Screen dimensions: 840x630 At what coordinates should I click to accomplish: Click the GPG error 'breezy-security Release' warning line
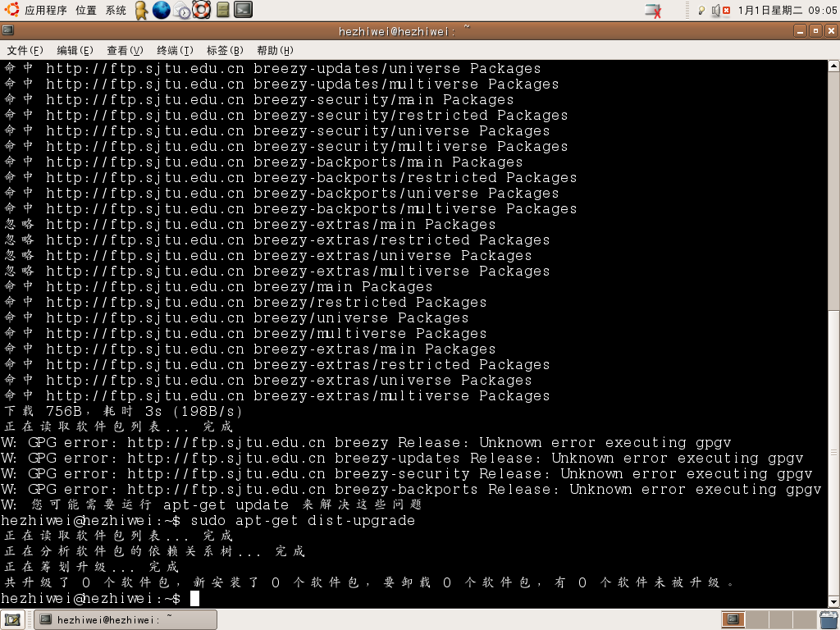[407, 473]
